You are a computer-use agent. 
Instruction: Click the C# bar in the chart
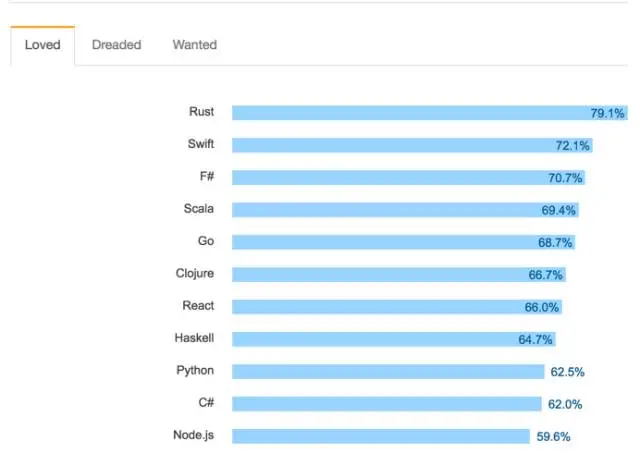387,404
